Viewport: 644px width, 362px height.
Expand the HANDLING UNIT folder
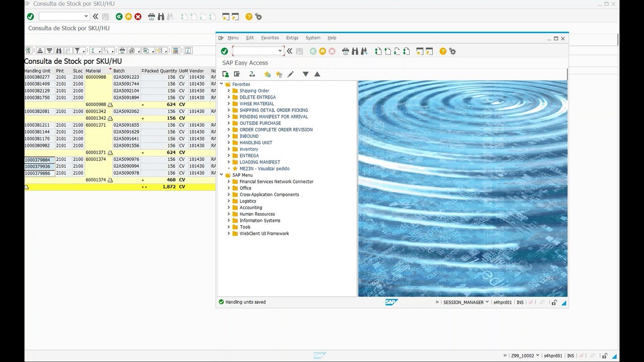[x=228, y=143]
